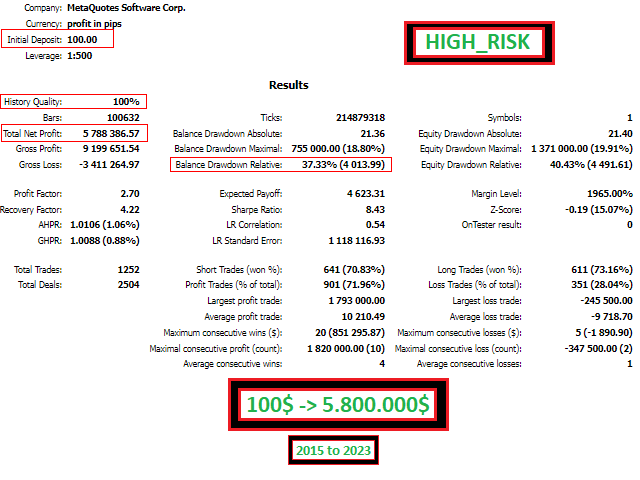The width and height of the screenshot is (640, 480).
Task: Select the Sharpe Ratio value 8.43
Action: (375, 209)
